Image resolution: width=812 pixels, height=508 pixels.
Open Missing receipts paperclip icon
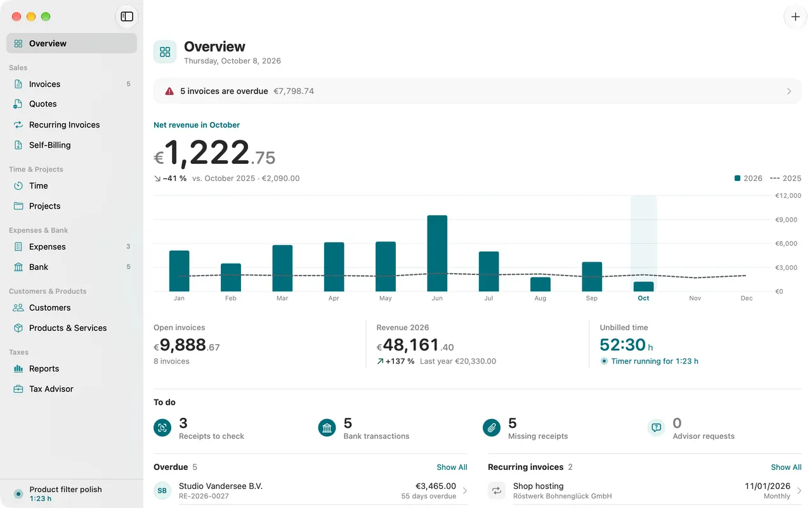click(x=492, y=428)
